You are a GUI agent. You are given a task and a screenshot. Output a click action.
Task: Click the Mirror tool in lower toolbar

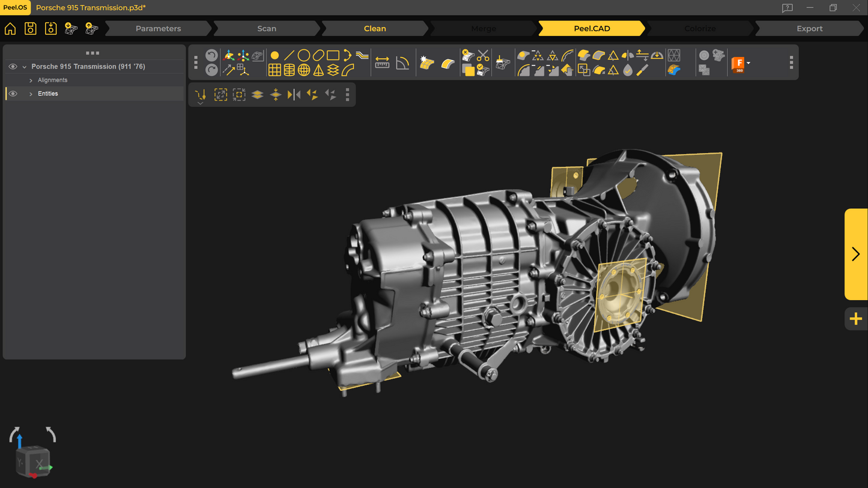[294, 95]
